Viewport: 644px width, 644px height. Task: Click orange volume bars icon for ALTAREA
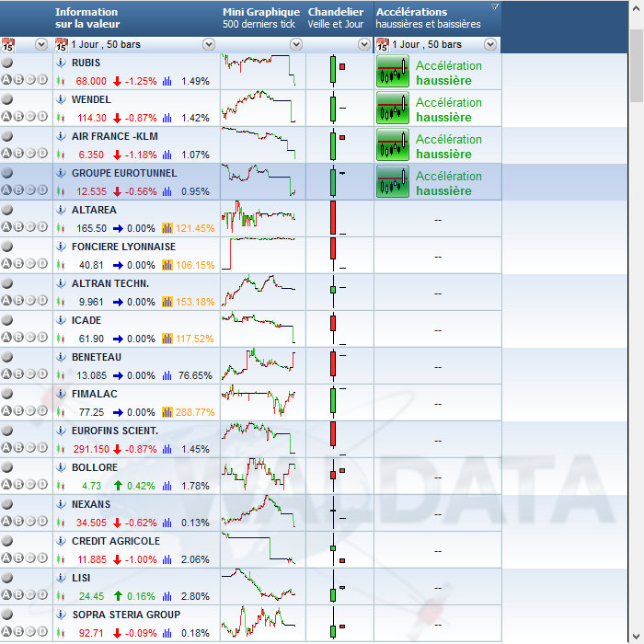(167, 228)
